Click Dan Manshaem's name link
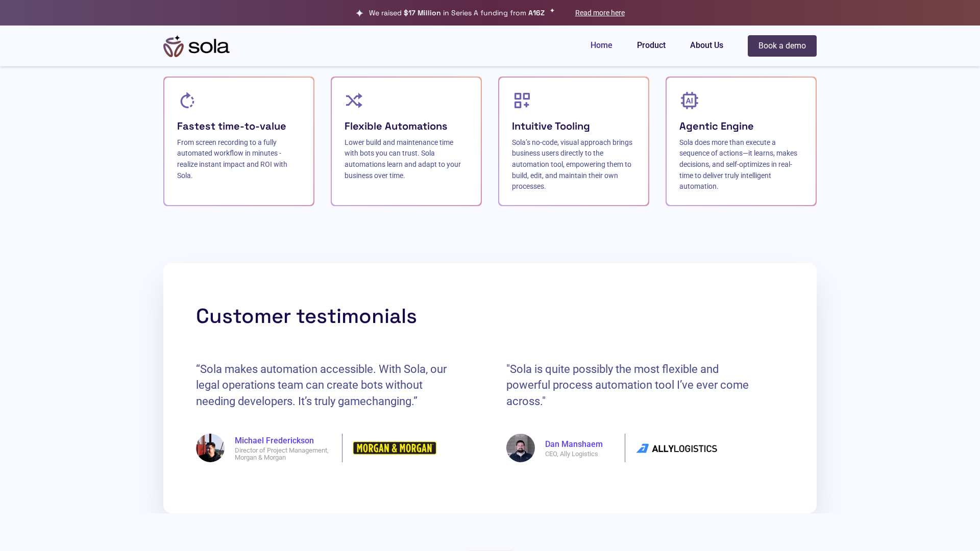This screenshot has height=551, width=980. (x=573, y=444)
